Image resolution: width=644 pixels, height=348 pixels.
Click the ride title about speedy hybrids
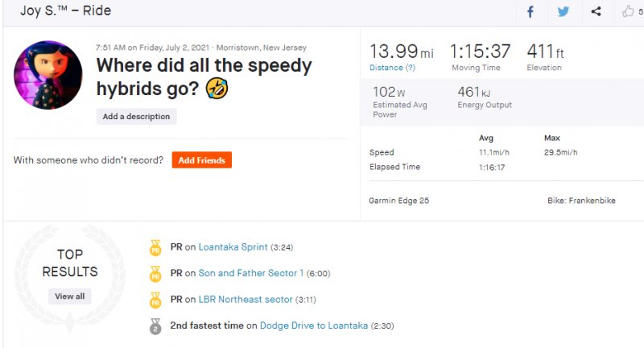click(x=203, y=77)
